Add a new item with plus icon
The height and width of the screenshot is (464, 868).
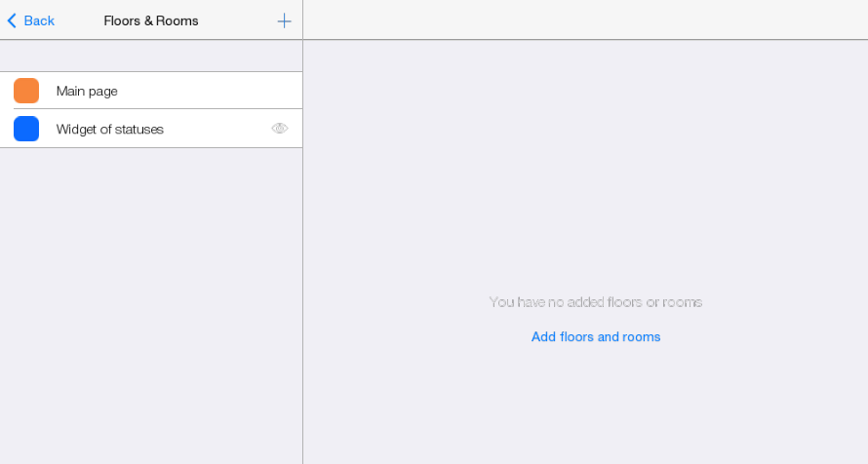pyautogui.click(x=284, y=21)
